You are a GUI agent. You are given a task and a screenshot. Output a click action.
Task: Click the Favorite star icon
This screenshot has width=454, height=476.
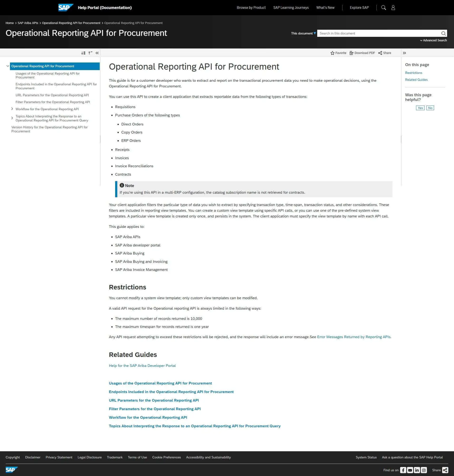(x=332, y=53)
